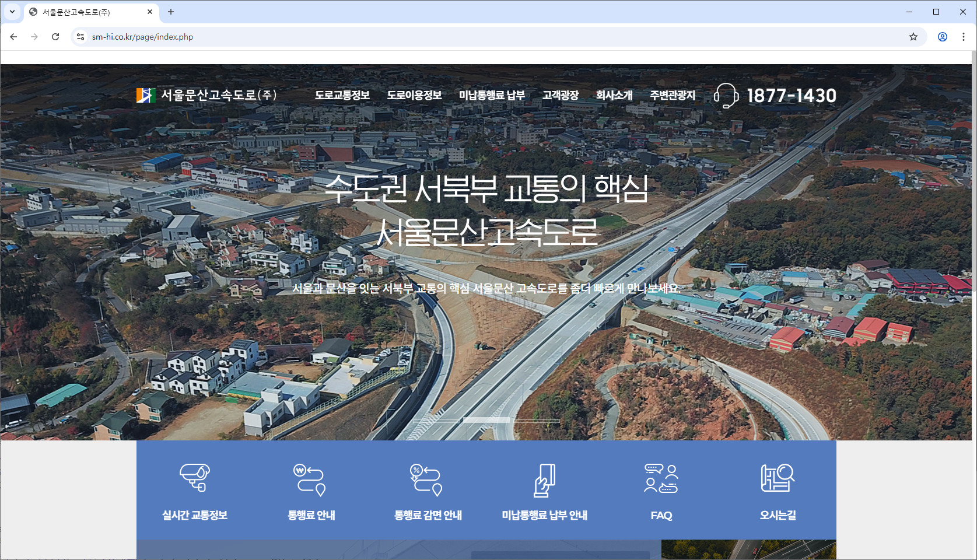Screen dimensions: 977x560
Task: Reload the page with refresh icon
Action: coord(55,37)
